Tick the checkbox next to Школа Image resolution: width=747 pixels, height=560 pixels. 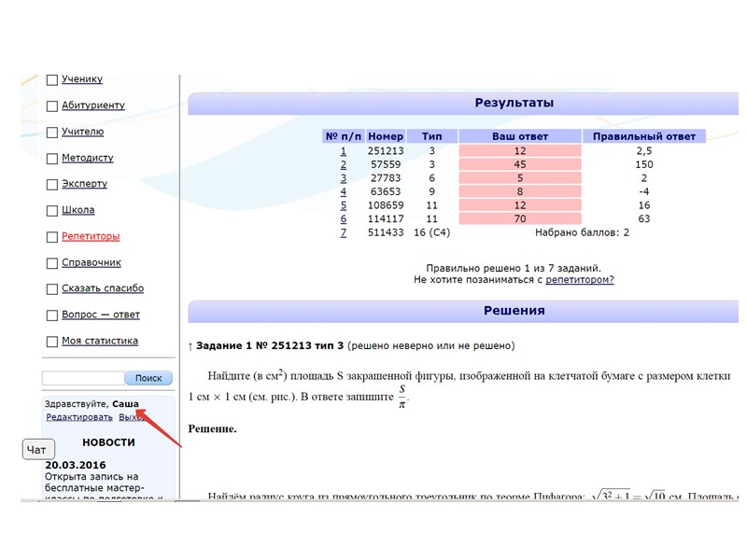(52, 211)
